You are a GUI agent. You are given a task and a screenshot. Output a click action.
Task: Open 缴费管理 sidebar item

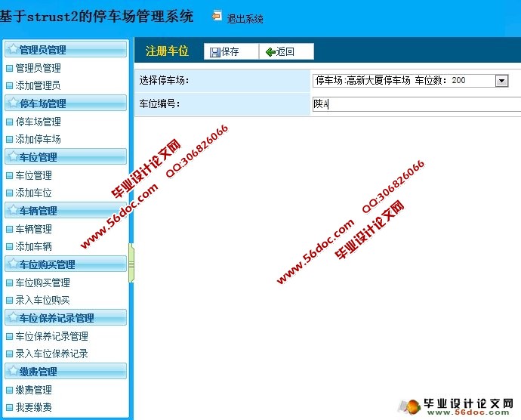[x=33, y=389]
